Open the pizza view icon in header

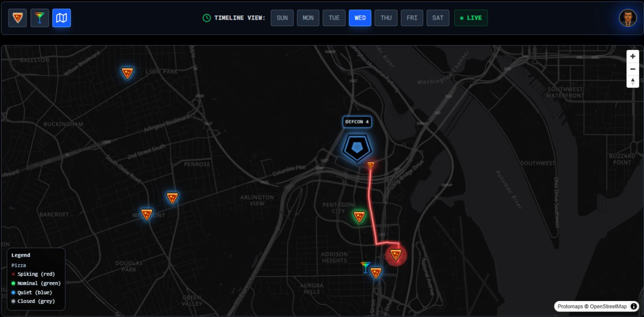coord(18,18)
